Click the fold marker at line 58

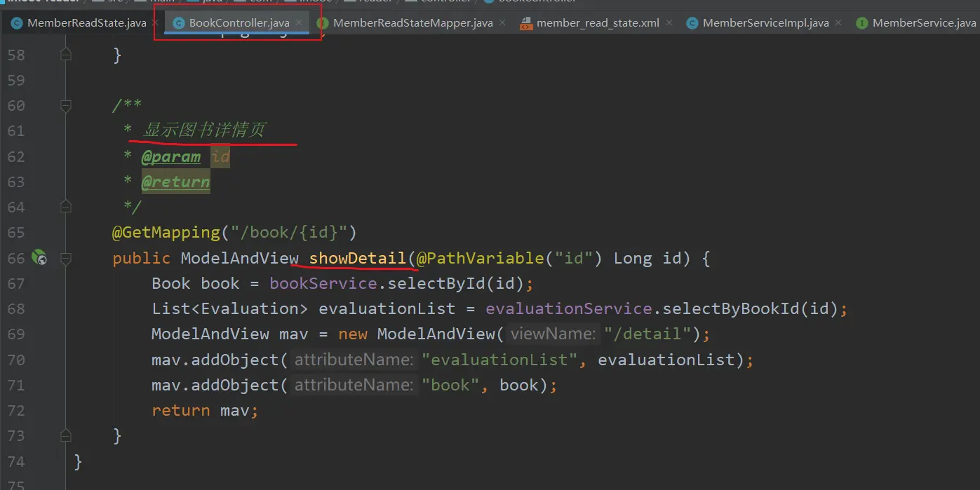click(x=65, y=55)
